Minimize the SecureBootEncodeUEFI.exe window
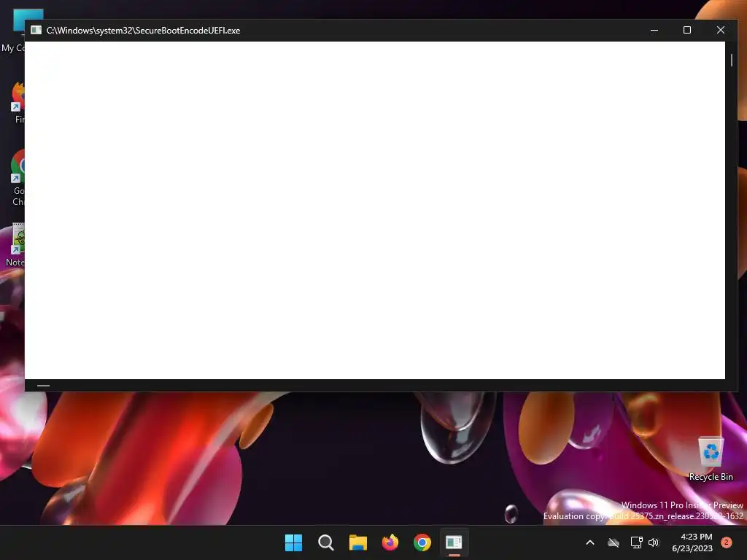 click(x=654, y=30)
